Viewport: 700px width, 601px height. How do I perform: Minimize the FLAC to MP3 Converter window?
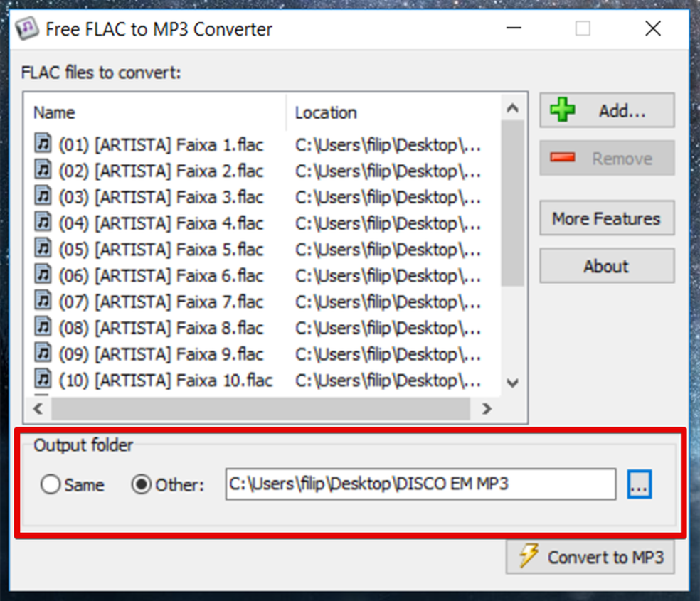click(514, 28)
